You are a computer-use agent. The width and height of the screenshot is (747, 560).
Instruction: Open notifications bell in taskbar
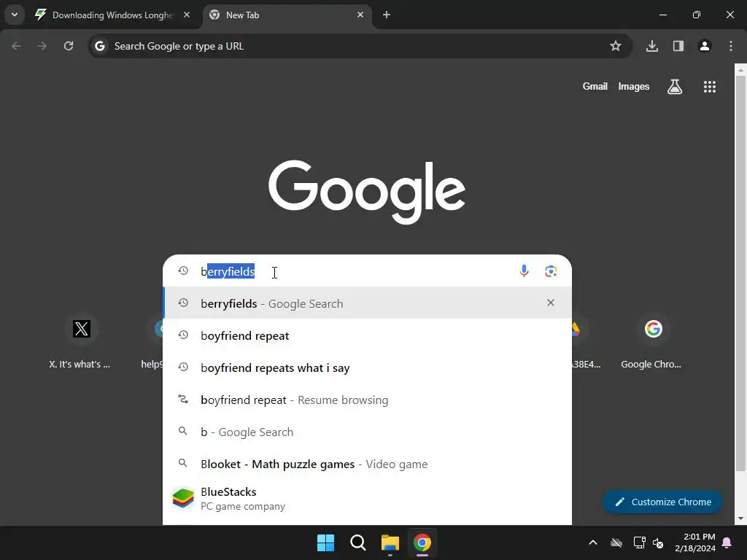pyautogui.click(x=727, y=542)
